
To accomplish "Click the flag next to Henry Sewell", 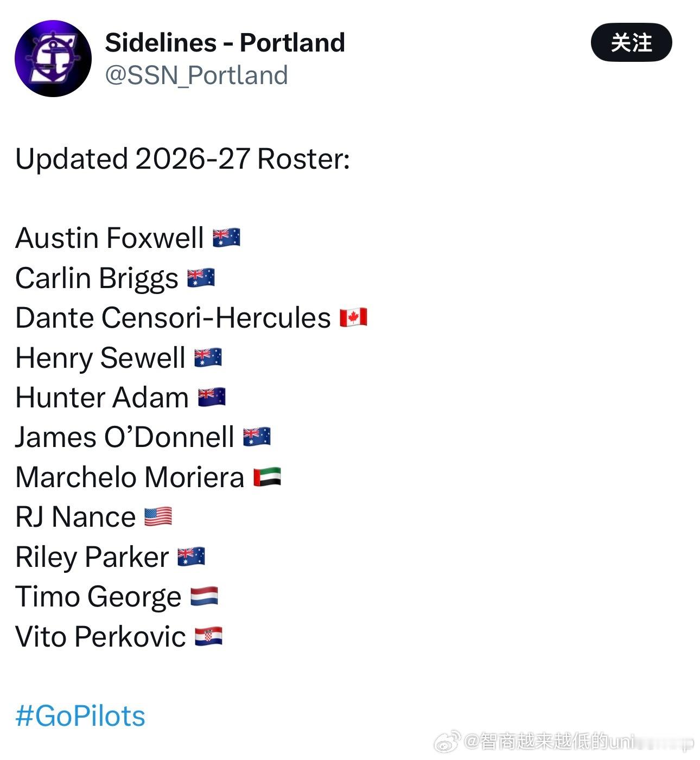I will tap(208, 357).
